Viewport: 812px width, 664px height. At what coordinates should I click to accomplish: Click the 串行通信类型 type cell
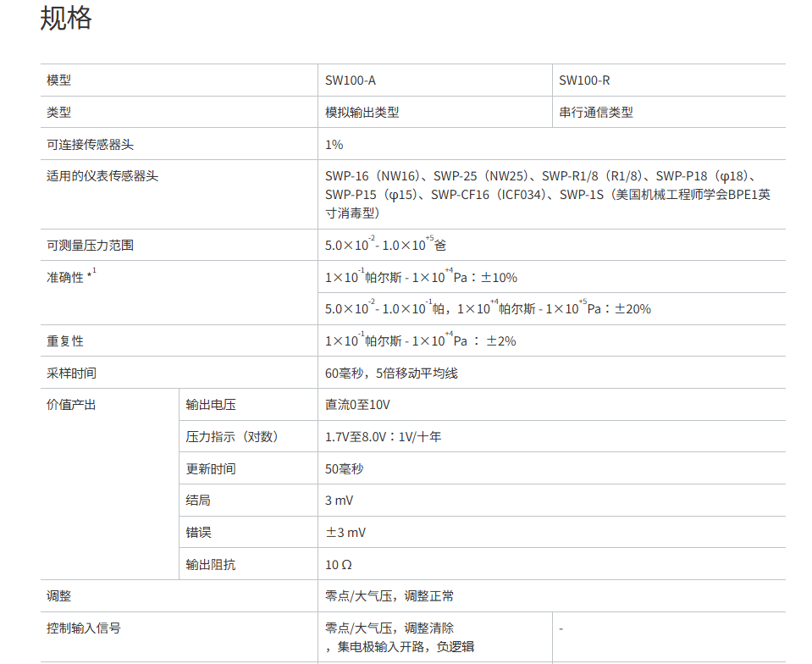(595, 112)
